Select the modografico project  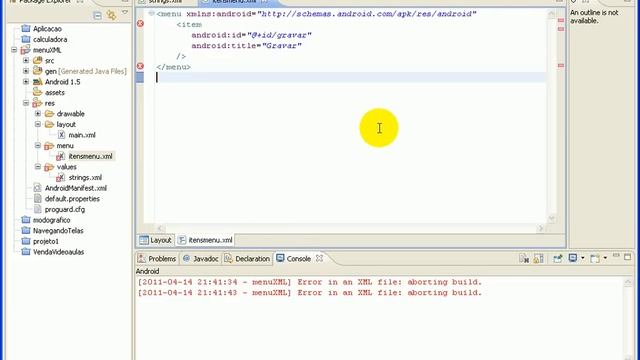point(51,220)
